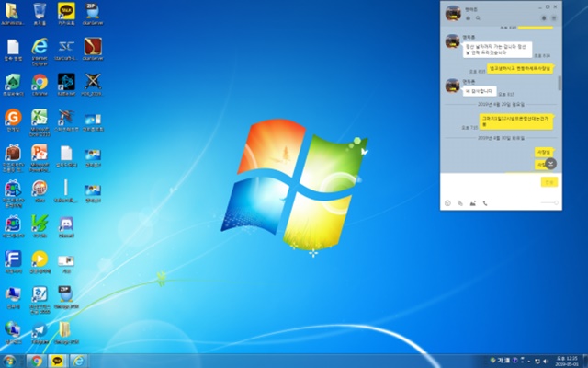Open the ZIP clanServer archive in top row

pyautogui.click(x=93, y=14)
